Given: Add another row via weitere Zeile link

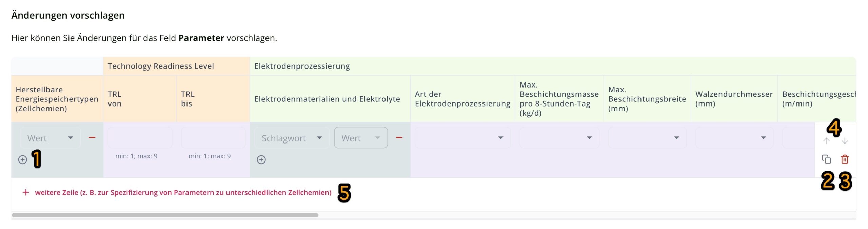Looking at the screenshot, I should 182,193.
